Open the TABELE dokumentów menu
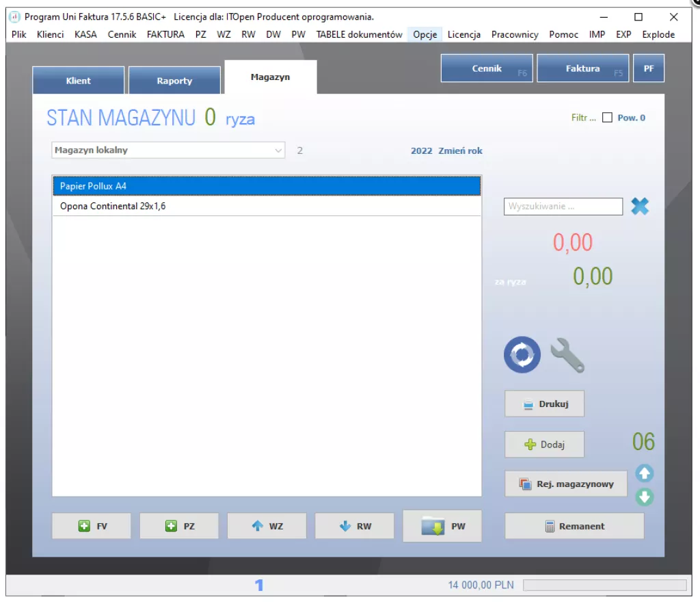 [x=360, y=34]
